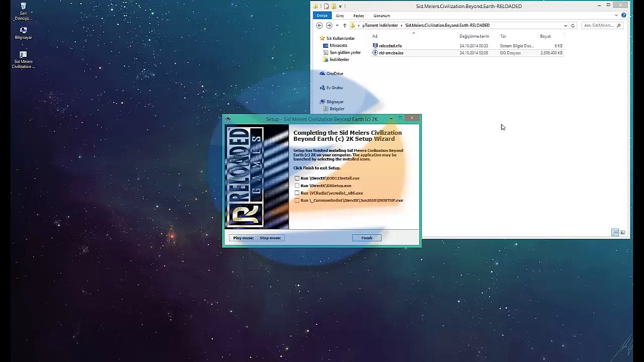The width and height of the screenshot is (644, 362).
Task: Sort by the Tür column header
Action: tap(503, 36)
